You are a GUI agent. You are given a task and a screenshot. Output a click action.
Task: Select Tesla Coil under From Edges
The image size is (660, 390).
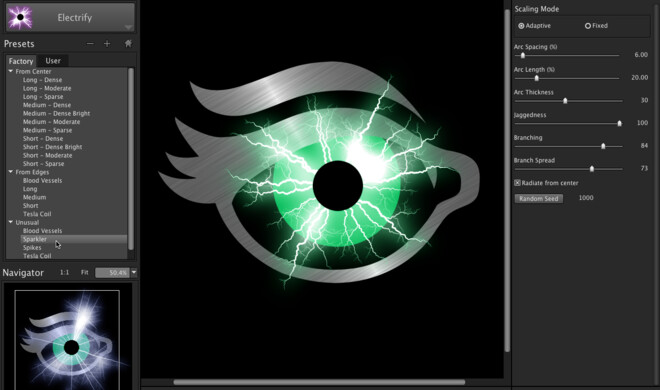(x=37, y=214)
